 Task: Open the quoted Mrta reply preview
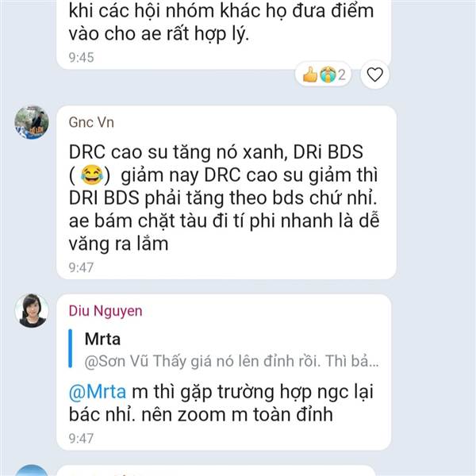(x=225, y=350)
